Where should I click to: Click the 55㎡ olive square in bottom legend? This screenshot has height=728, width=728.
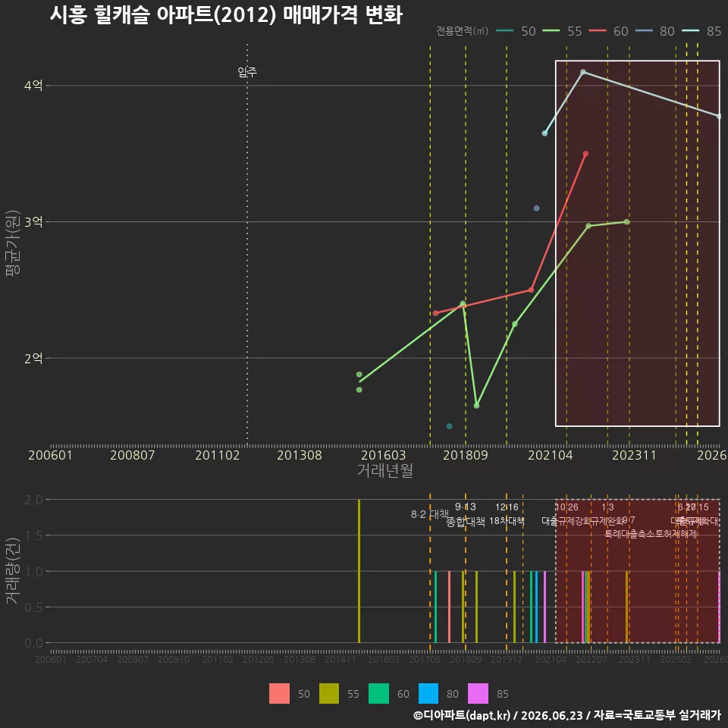pos(328,693)
